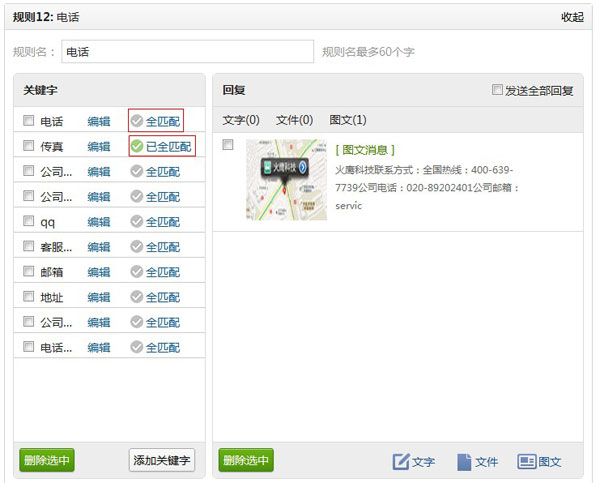This screenshot has width=600, height=483.
Task: Collapse the rule with 收起
Action: click(573, 17)
